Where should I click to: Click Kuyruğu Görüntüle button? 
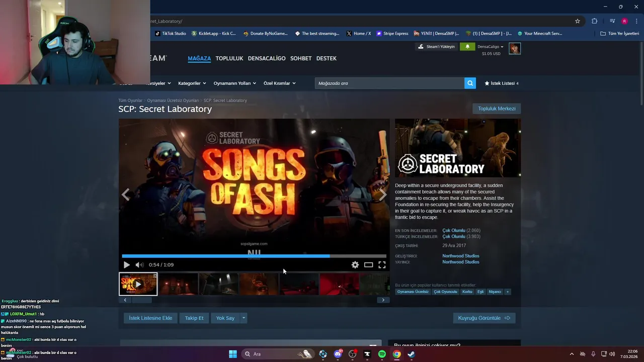click(484, 318)
